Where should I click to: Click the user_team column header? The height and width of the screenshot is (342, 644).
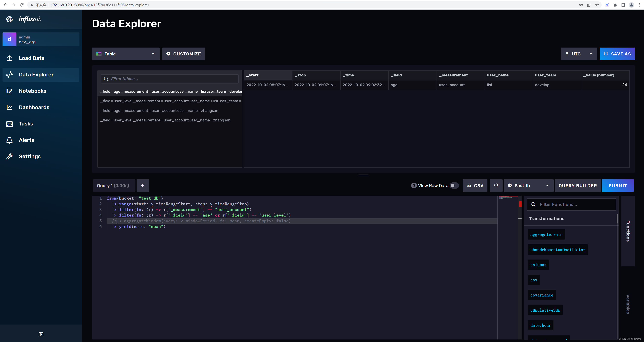[556, 75]
